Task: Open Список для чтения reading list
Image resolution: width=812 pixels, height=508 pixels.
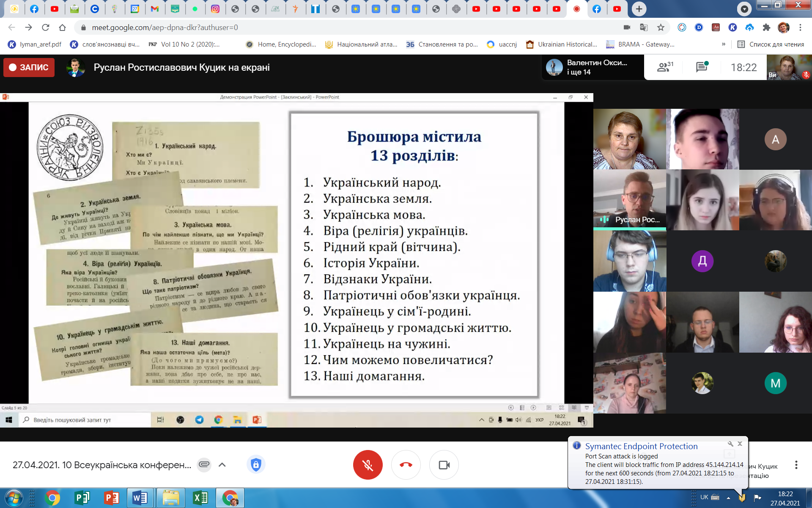Action: coord(771,44)
